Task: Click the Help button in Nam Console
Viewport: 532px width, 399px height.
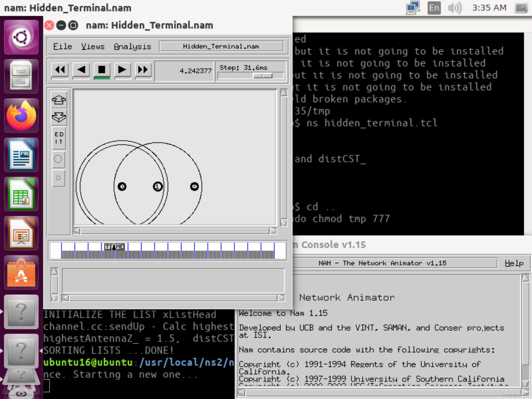Action: (x=514, y=263)
